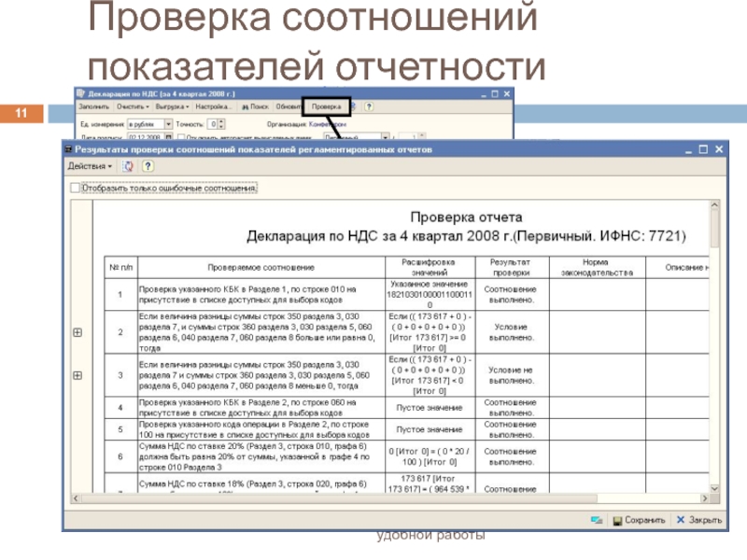Click 'Условие выполнено.' result cell in row 2
This screenshot has height=560, width=747.
coord(512,332)
